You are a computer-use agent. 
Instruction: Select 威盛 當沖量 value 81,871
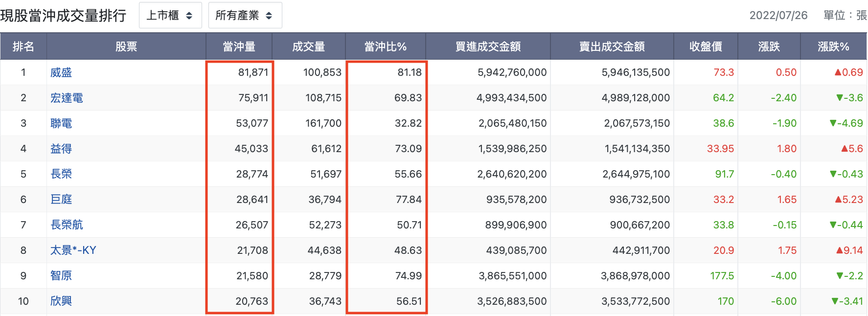click(253, 72)
